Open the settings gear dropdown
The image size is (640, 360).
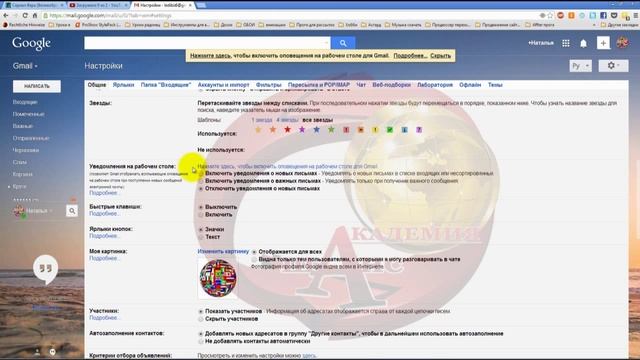(613, 66)
